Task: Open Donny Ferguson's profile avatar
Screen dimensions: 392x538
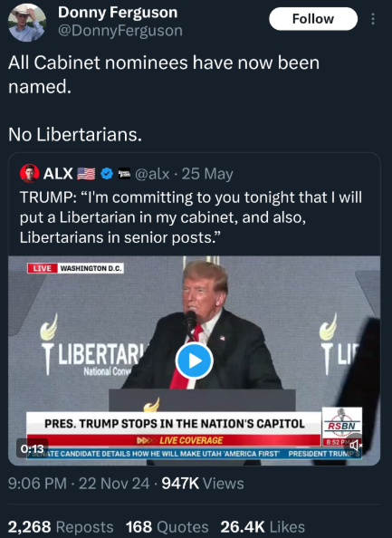Action: (27, 23)
